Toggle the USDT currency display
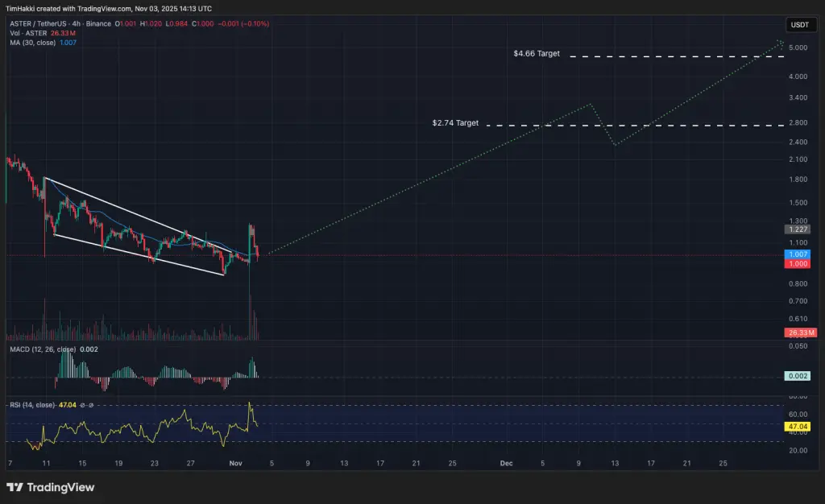This screenshot has width=825, height=504. coord(799,24)
